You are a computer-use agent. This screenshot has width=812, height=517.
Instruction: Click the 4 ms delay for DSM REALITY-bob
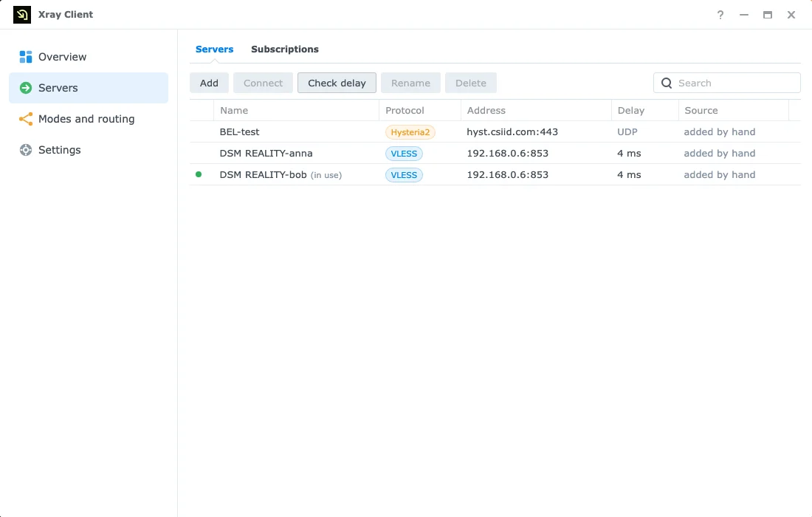629,174
